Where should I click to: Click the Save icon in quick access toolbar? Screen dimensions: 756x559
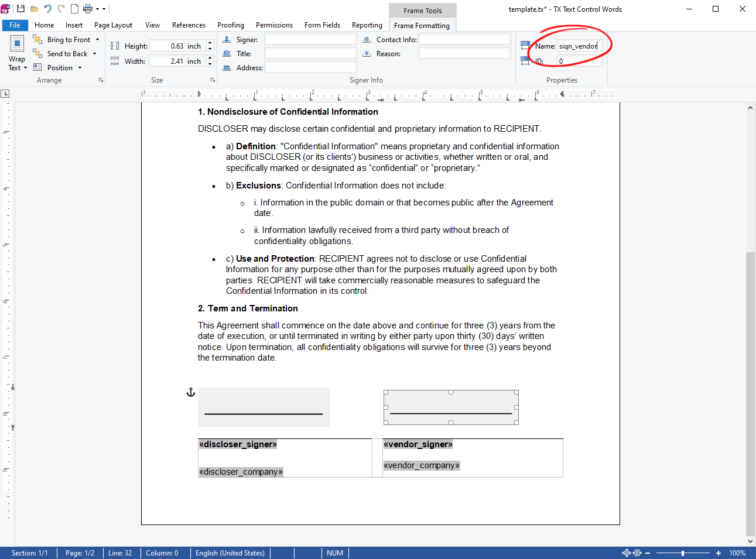tap(20, 9)
